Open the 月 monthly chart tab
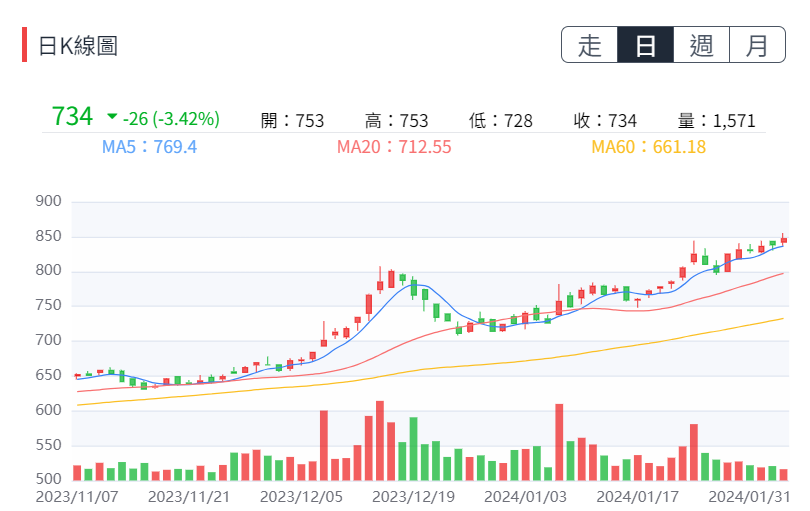 (x=758, y=46)
